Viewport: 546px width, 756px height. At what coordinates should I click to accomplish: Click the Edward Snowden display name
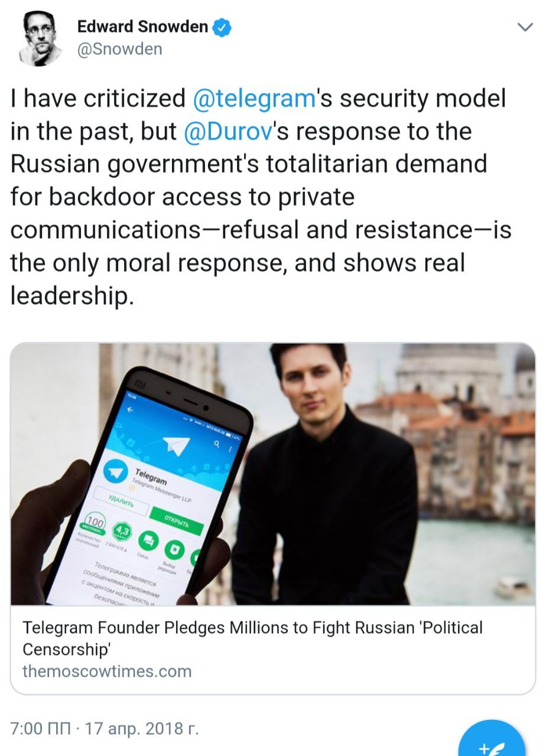(143, 27)
